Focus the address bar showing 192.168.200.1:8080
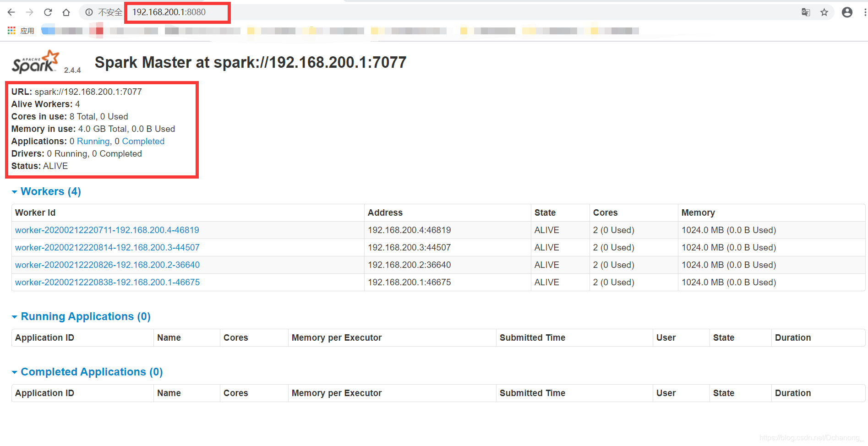This screenshot has width=868, height=446. (169, 12)
